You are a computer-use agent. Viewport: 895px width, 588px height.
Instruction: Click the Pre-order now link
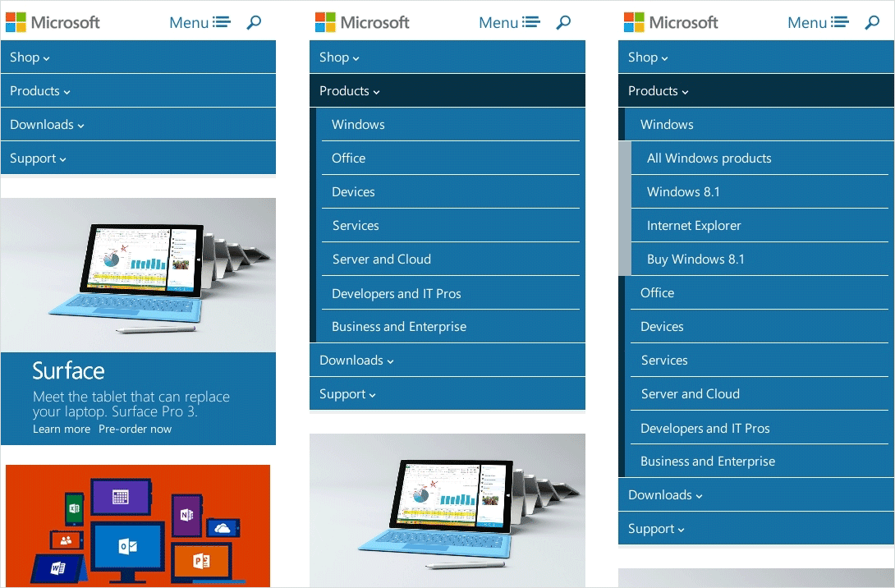pyautogui.click(x=135, y=430)
